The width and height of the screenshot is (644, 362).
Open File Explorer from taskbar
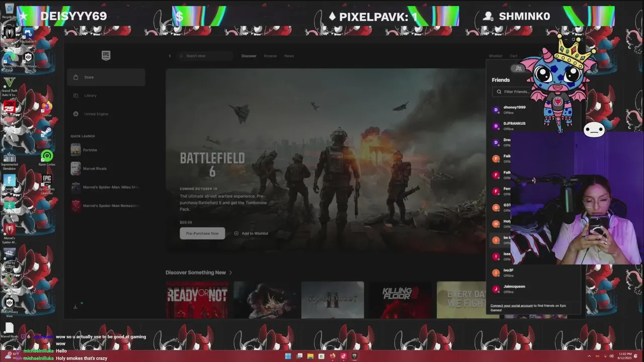pyautogui.click(x=310, y=356)
